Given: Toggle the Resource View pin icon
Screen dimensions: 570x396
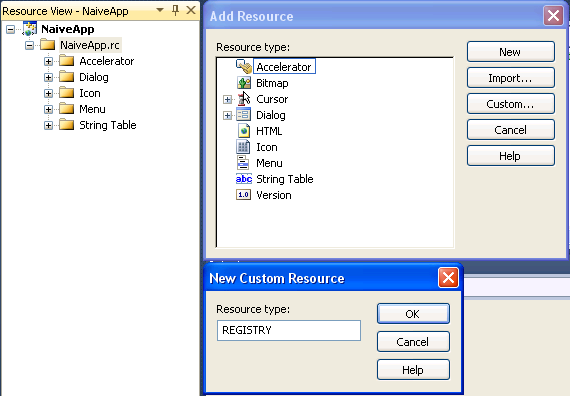Looking at the screenshot, I should 176,11.
